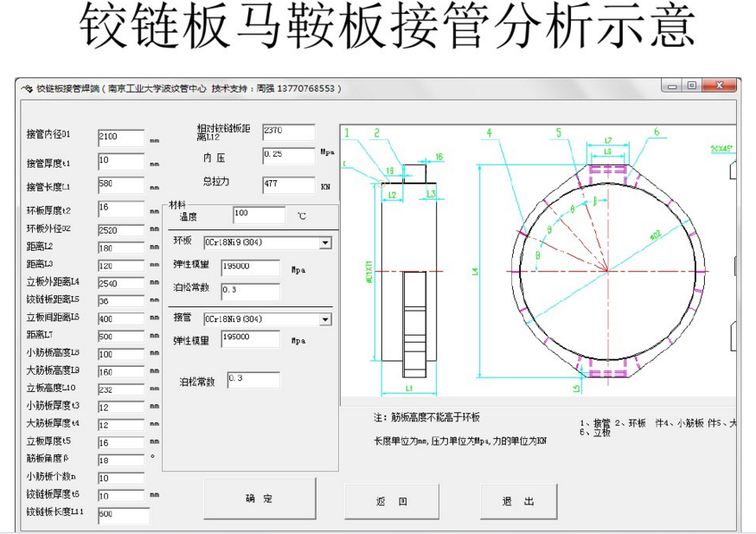Click the 筋板角度β input field
The image size is (756, 534).
[120, 460]
